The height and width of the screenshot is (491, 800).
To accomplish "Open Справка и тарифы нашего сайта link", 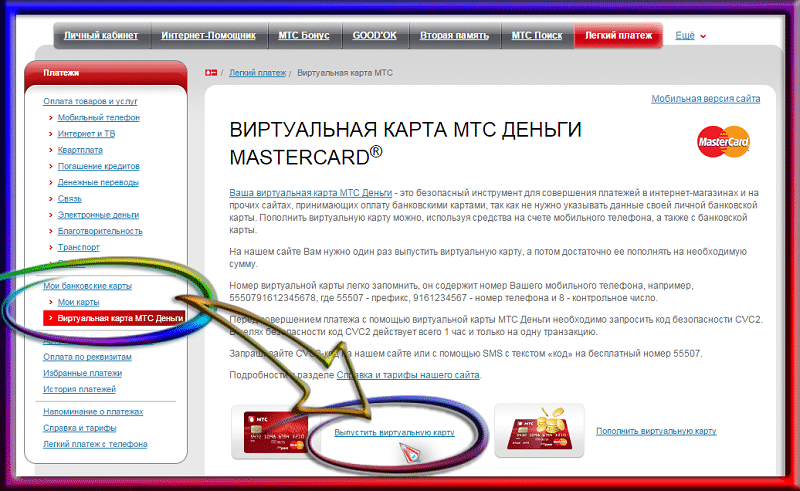I will [408, 375].
